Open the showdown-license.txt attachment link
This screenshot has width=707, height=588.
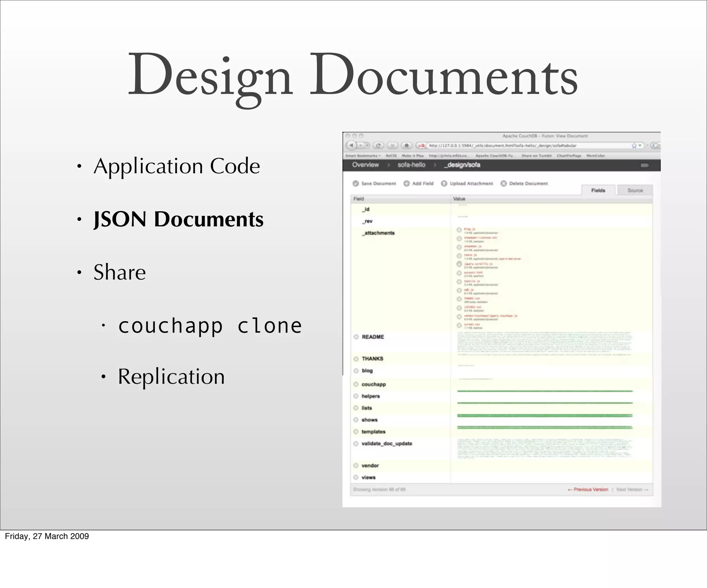[x=480, y=238]
